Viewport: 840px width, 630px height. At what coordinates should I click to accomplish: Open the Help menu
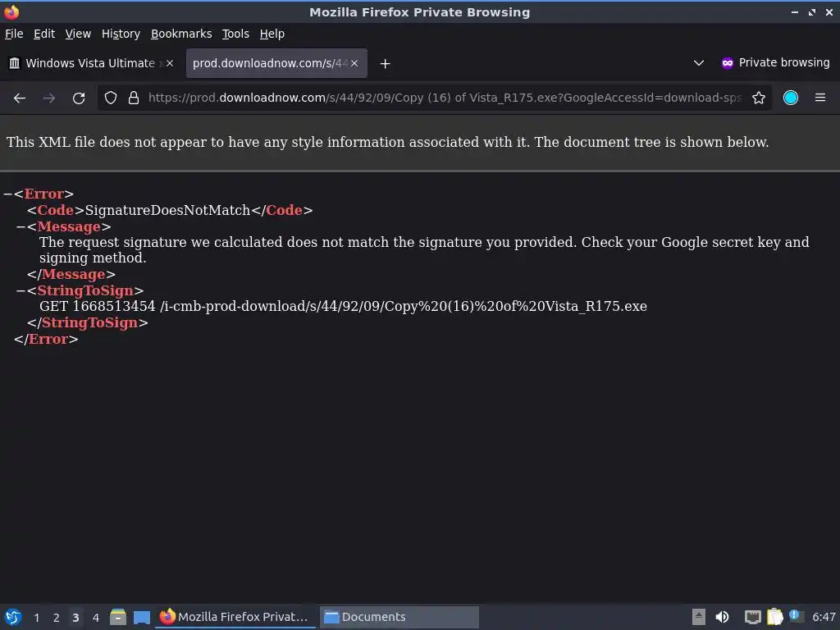[x=272, y=34]
